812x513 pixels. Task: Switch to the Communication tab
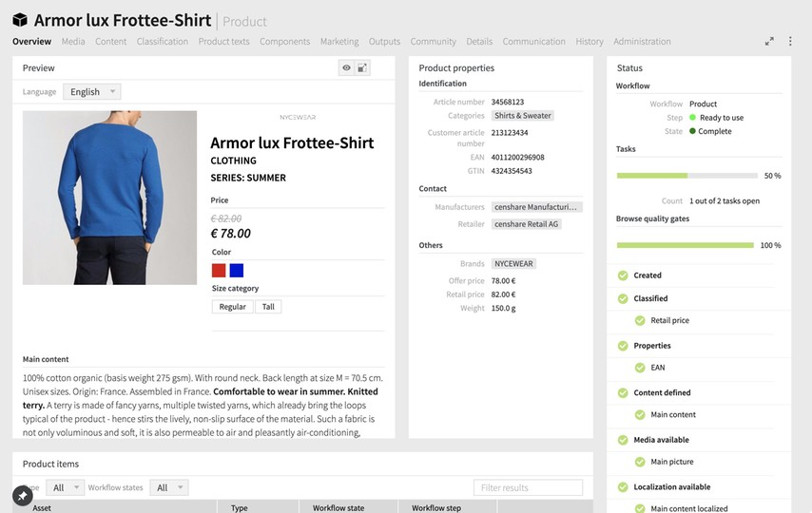534,42
